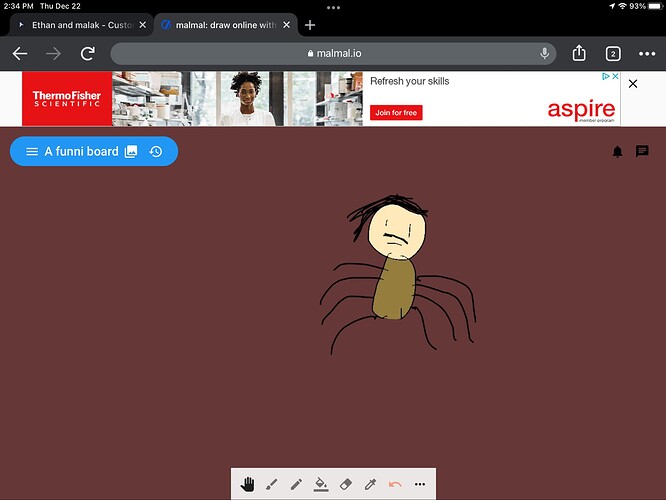Open the board history icon
The image size is (666, 500).
tap(156, 152)
